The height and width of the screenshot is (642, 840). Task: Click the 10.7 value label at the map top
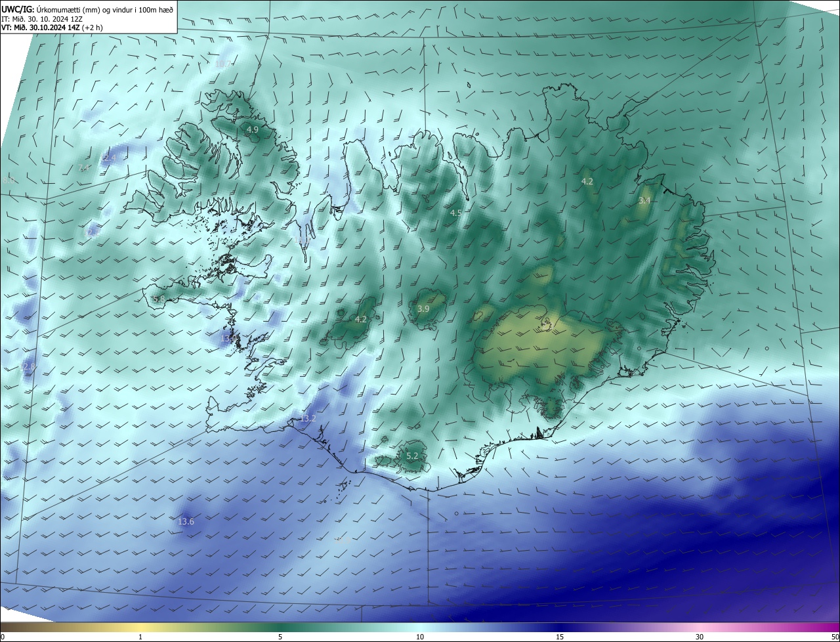pos(223,63)
